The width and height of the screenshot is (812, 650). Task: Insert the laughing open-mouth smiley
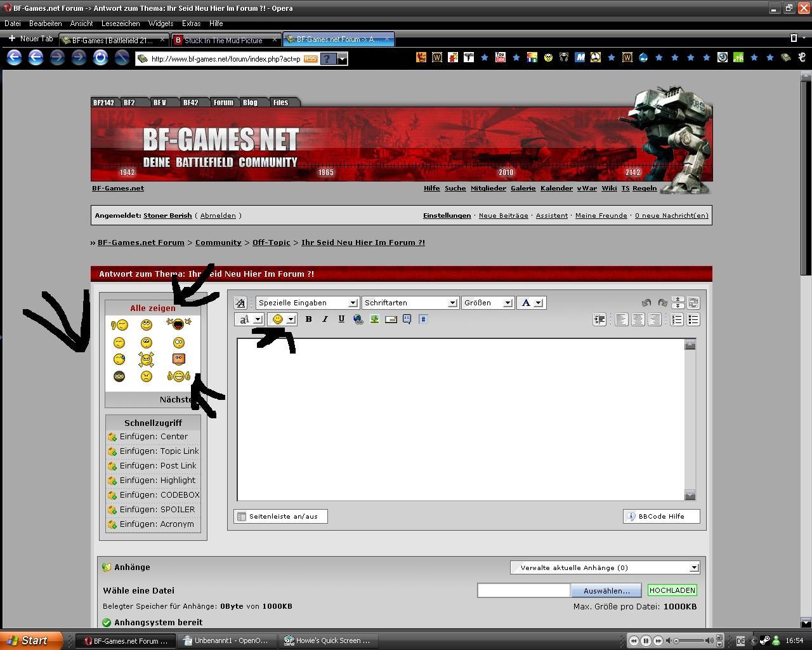(178, 324)
